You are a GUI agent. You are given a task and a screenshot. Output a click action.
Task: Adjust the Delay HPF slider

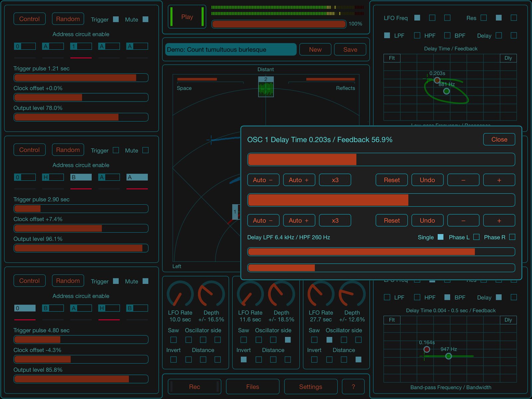[x=381, y=268]
